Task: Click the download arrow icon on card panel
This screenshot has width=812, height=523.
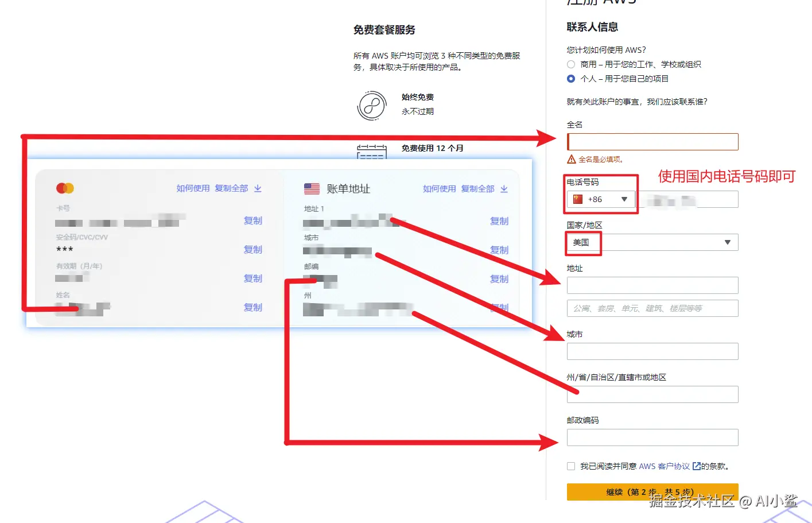Action: (258, 188)
